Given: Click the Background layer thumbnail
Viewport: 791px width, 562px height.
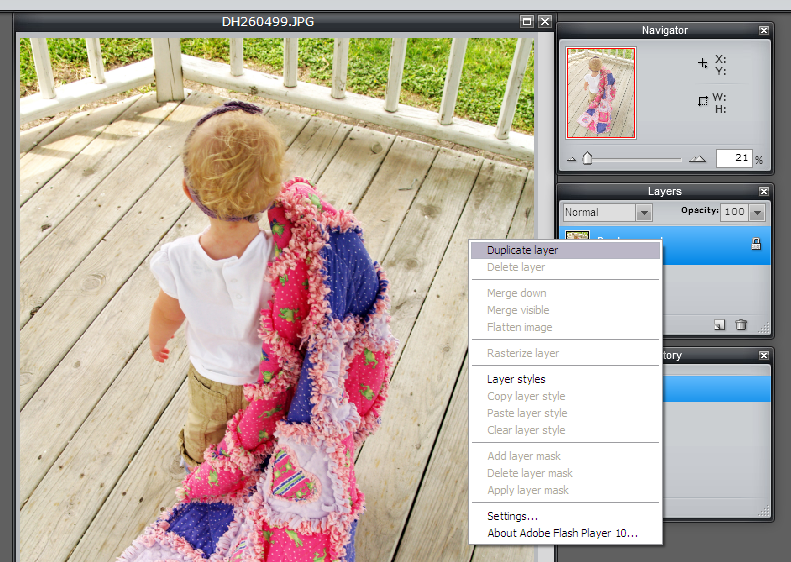Looking at the screenshot, I should pos(577,236).
